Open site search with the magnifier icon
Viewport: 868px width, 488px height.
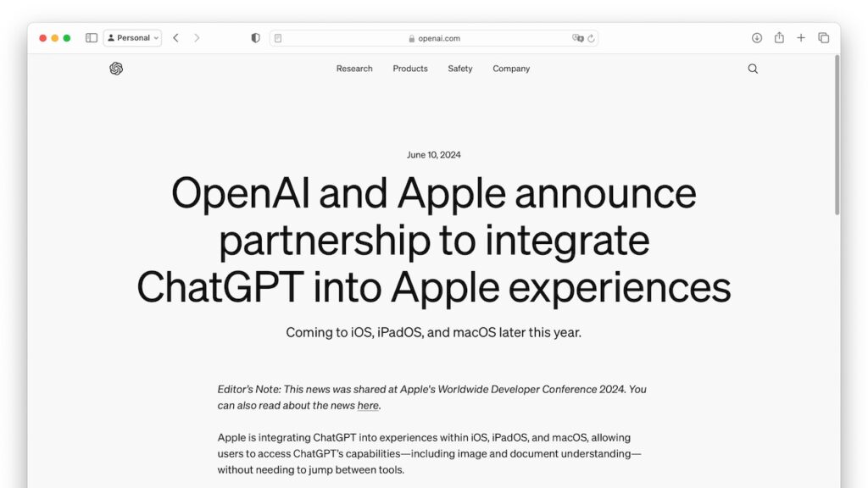click(753, 69)
